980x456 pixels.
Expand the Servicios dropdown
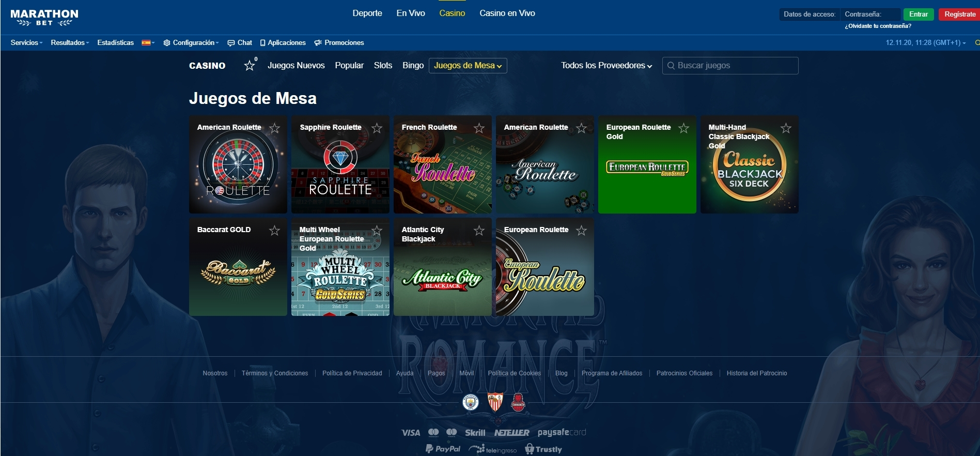click(x=26, y=43)
